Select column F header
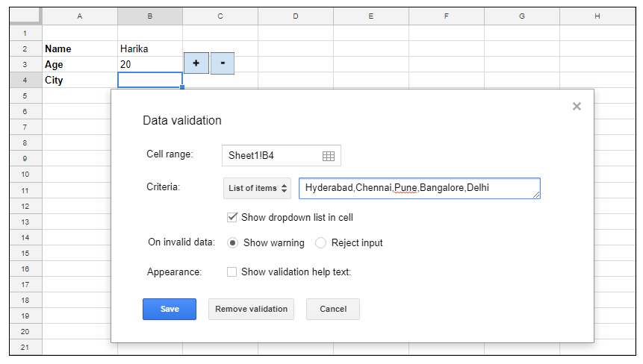Viewport: 643px width, 364px height. point(446,16)
